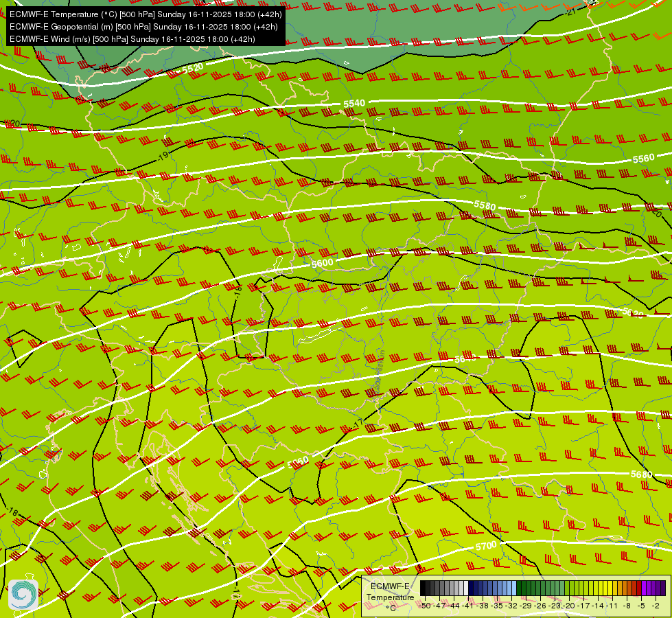Click the °C unit in the legend
The image size is (672, 618).
click(x=391, y=608)
